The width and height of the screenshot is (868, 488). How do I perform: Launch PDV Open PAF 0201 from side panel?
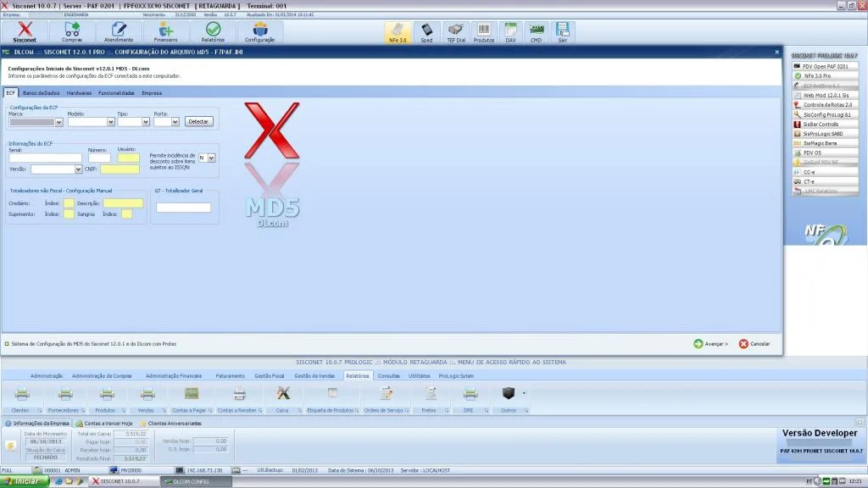click(825, 66)
